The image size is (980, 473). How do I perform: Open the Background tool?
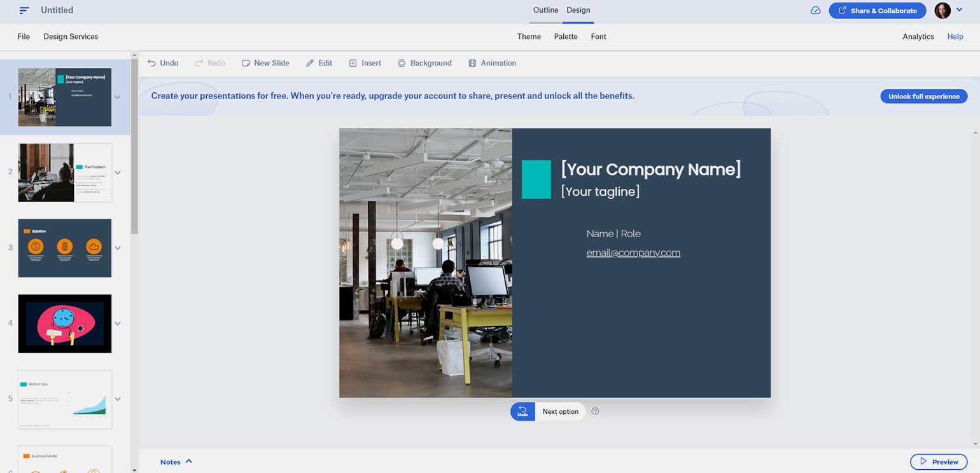click(x=424, y=63)
